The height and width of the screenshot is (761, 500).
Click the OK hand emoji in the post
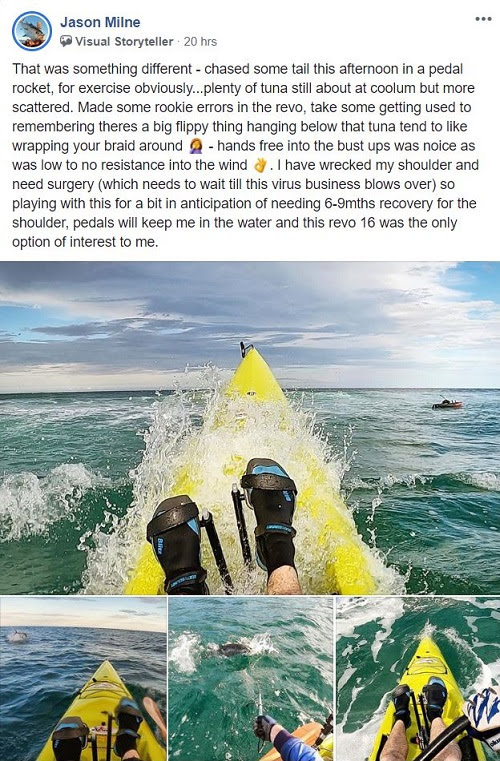click(x=261, y=165)
